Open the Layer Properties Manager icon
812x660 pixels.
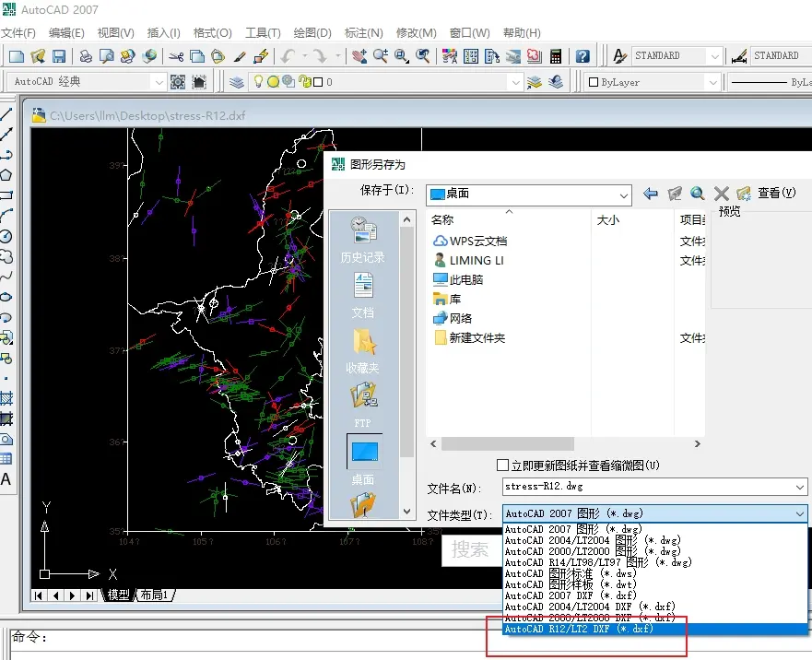237,82
